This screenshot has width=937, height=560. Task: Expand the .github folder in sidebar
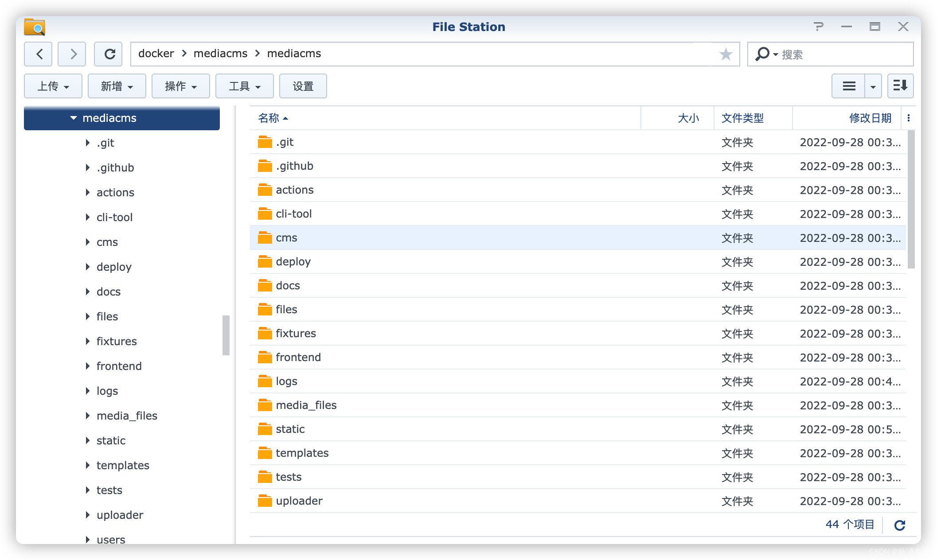tap(87, 167)
